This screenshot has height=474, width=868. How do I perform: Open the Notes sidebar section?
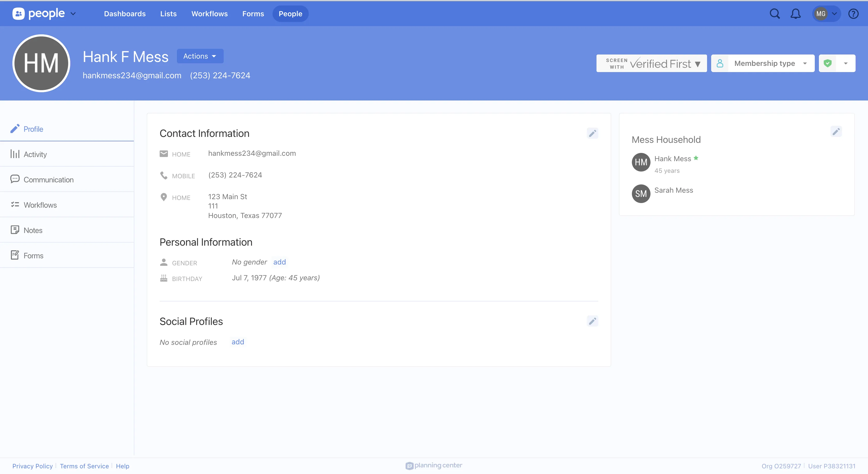(33, 230)
